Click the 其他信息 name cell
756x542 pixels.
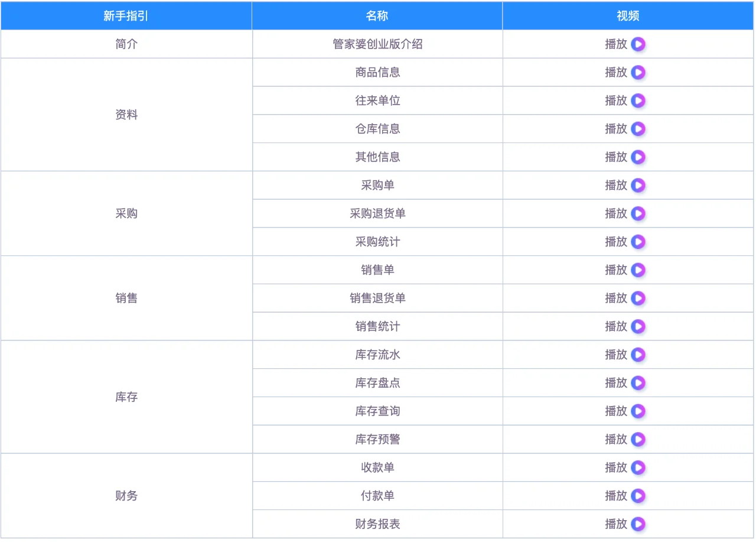tap(377, 157)
